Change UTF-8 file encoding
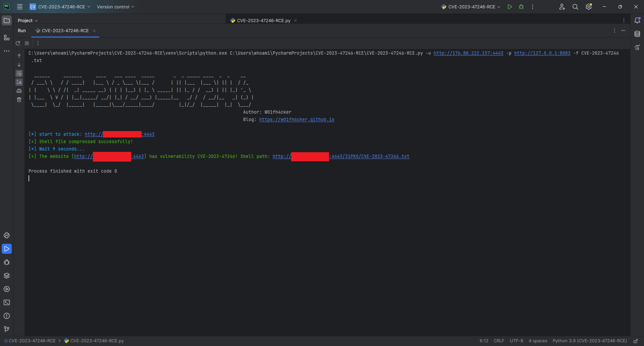644x346 pixels. click(x=516, y=341)
